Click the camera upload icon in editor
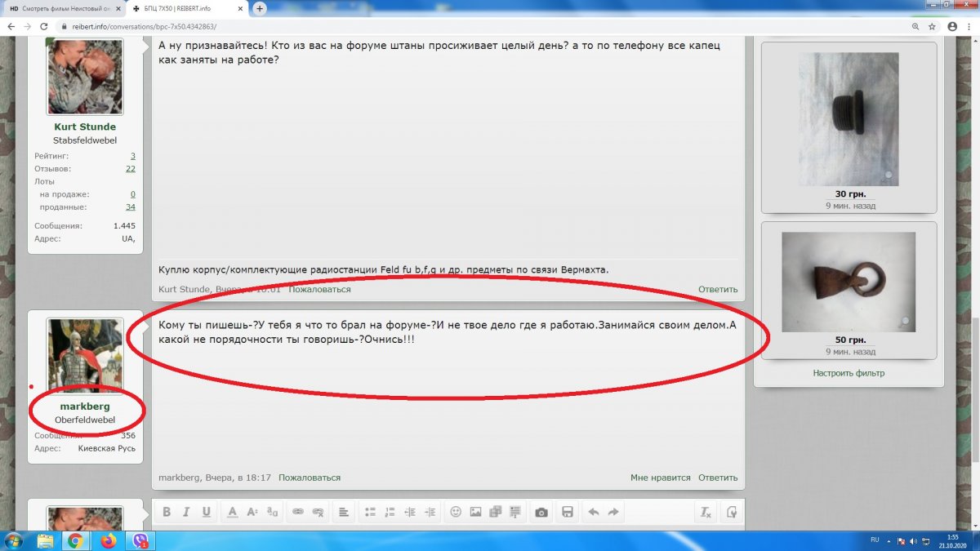 pos(541,512)
